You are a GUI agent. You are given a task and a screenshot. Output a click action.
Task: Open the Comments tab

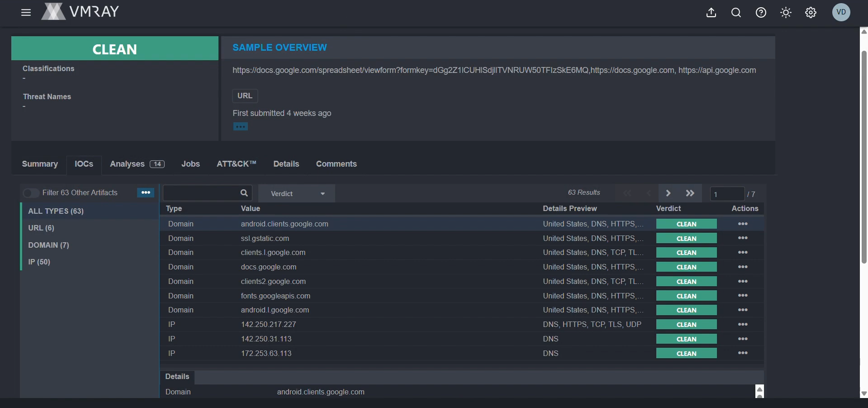point(337,164)
